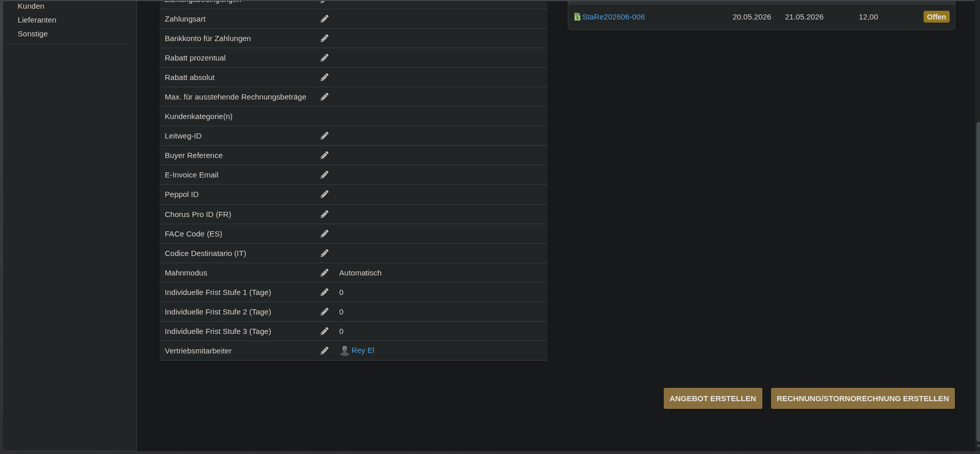980x454 pixels.
Task: Click due date 21.05.2026
Action: tap(804, 17)
